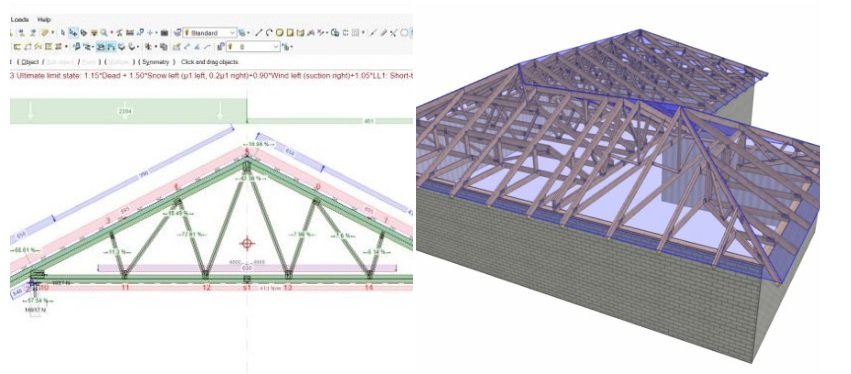Click the plain pointer arrow tool
The height and width of the screenshot is (374, 851).
62,33
